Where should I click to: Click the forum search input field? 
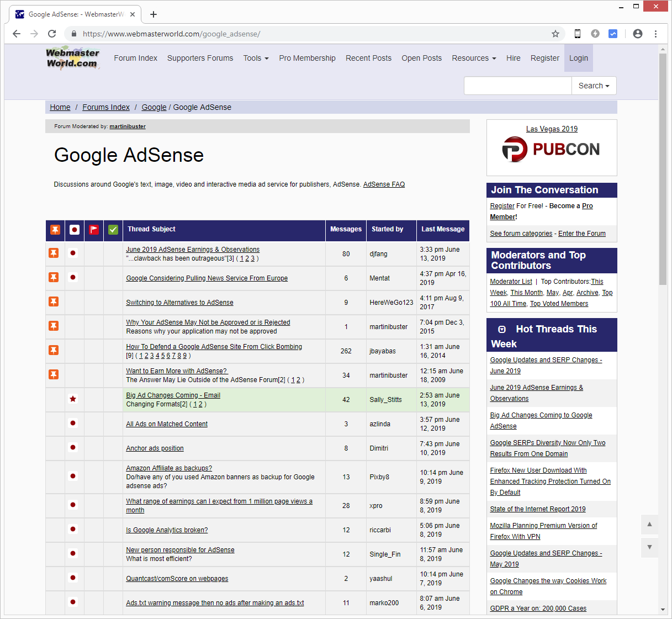[518, 86]
